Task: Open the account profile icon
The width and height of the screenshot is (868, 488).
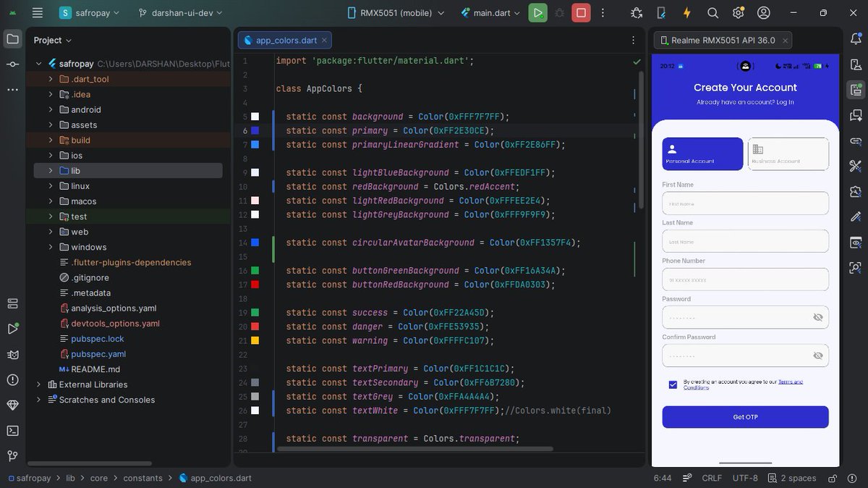Action: coord(763,12)
